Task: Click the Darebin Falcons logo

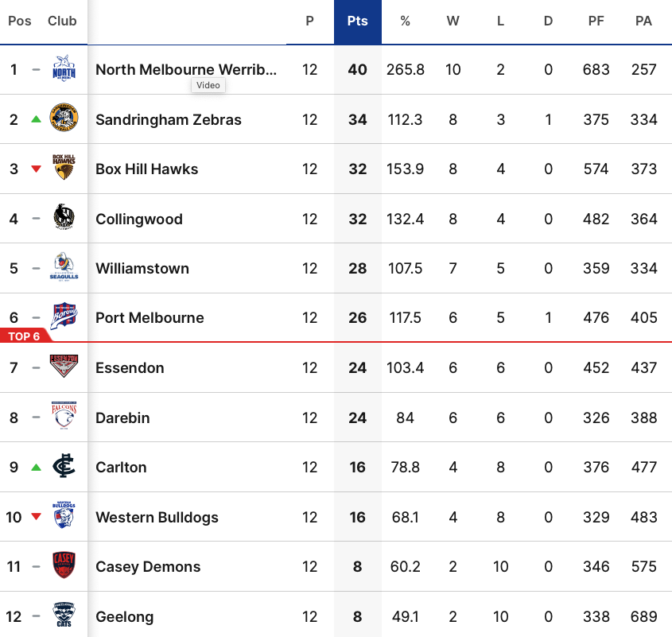Action: [64, 417]
